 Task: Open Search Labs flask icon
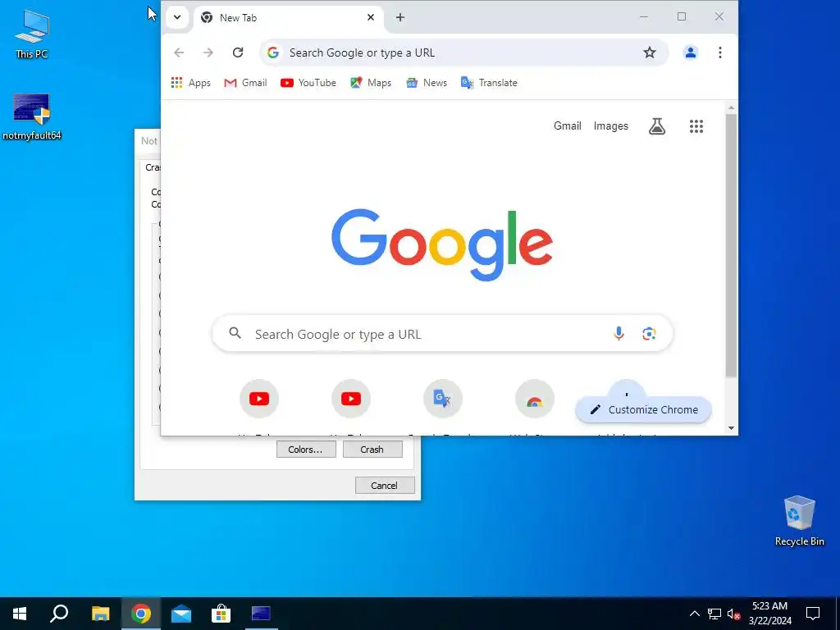coord(657,126)
